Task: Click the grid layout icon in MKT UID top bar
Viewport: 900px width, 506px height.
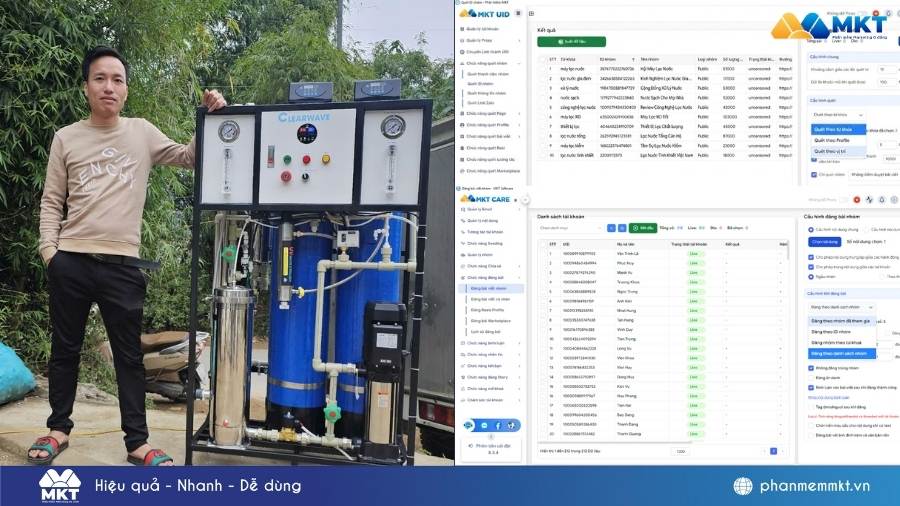Action: tap(532, 14)
